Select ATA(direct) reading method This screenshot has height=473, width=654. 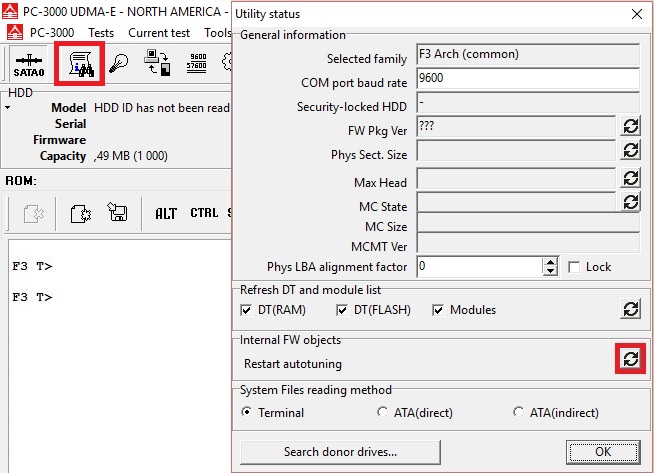tap(382, 412)
